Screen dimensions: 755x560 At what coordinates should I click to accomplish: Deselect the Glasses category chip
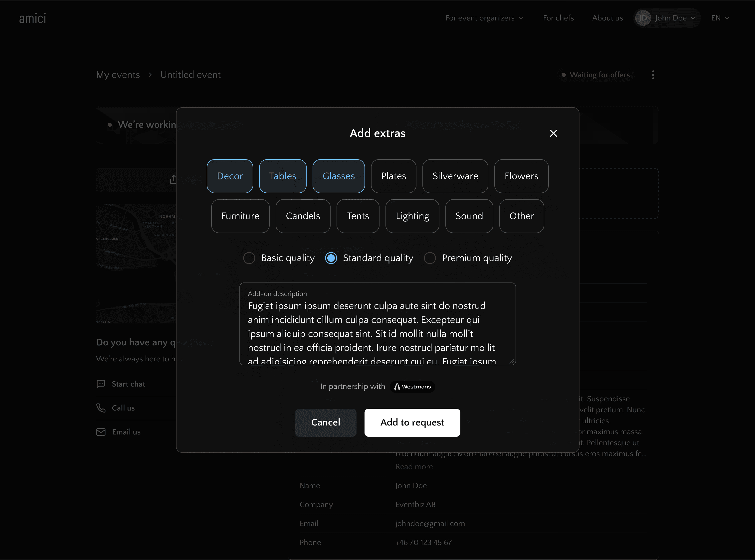pyautogui.click(x=339, y=176)
